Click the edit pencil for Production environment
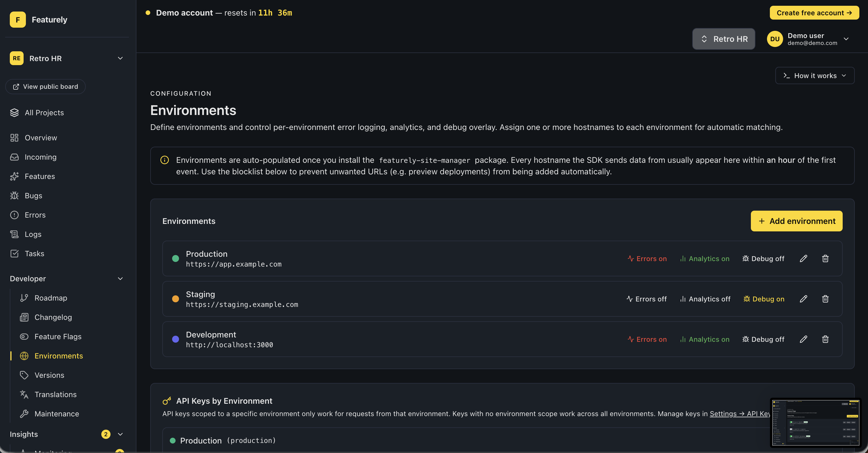Image resolution: width=868 pixels, height=453 pixels. (x=803, y=258)
